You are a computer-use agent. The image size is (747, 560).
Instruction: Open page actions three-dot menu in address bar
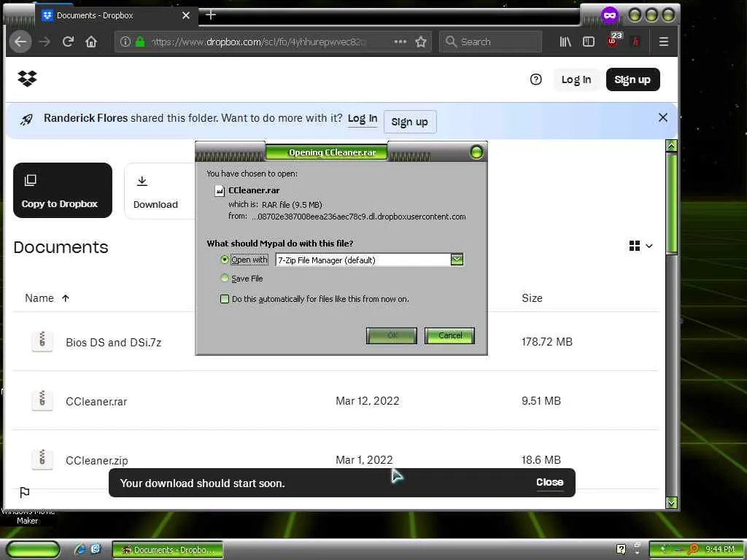pyautogui.click(x=400, y=42)
